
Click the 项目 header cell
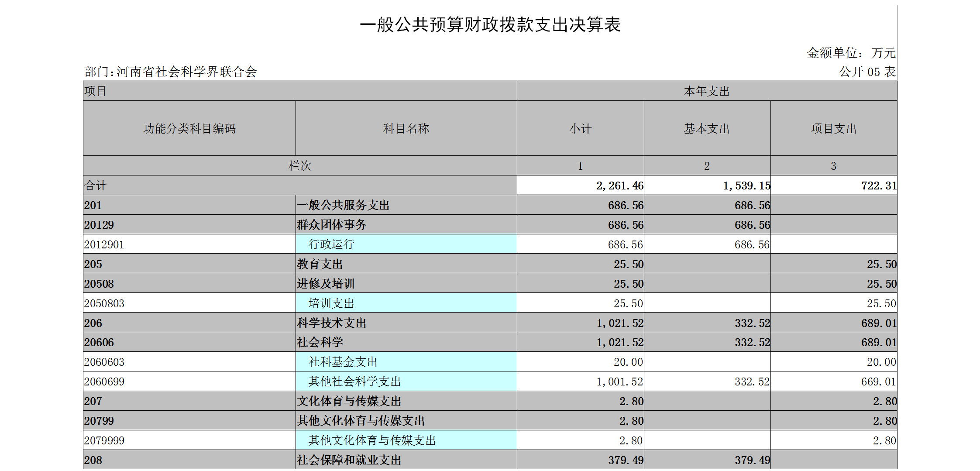[300, 91]
